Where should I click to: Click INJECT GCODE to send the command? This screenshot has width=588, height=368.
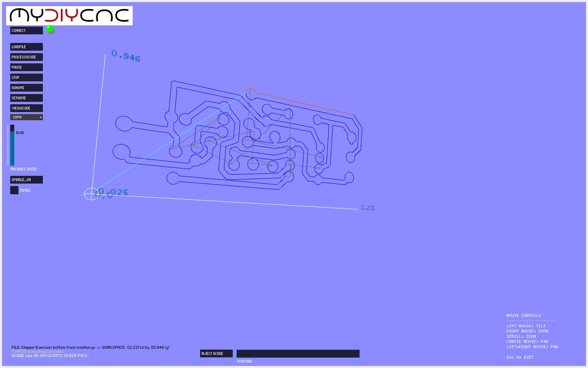[216, 353]
